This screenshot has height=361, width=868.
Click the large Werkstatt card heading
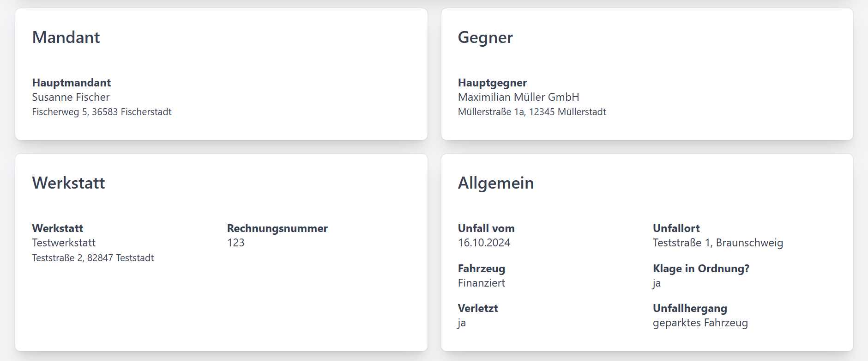pyautogui.click(x=68, y=183)
